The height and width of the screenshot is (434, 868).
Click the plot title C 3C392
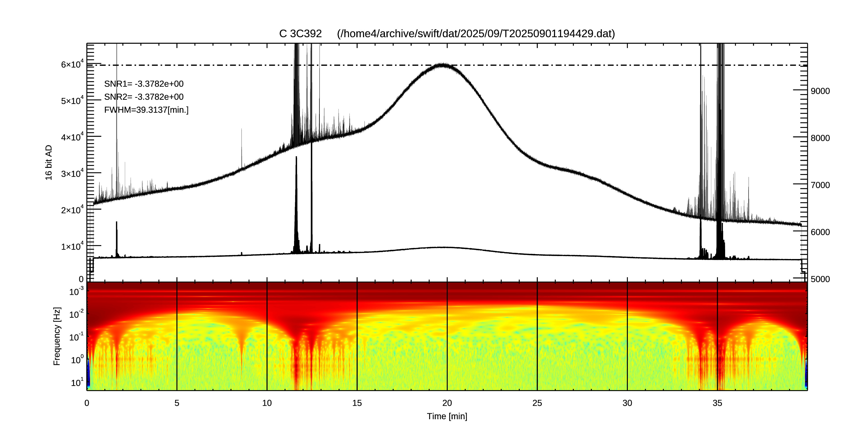300,34
